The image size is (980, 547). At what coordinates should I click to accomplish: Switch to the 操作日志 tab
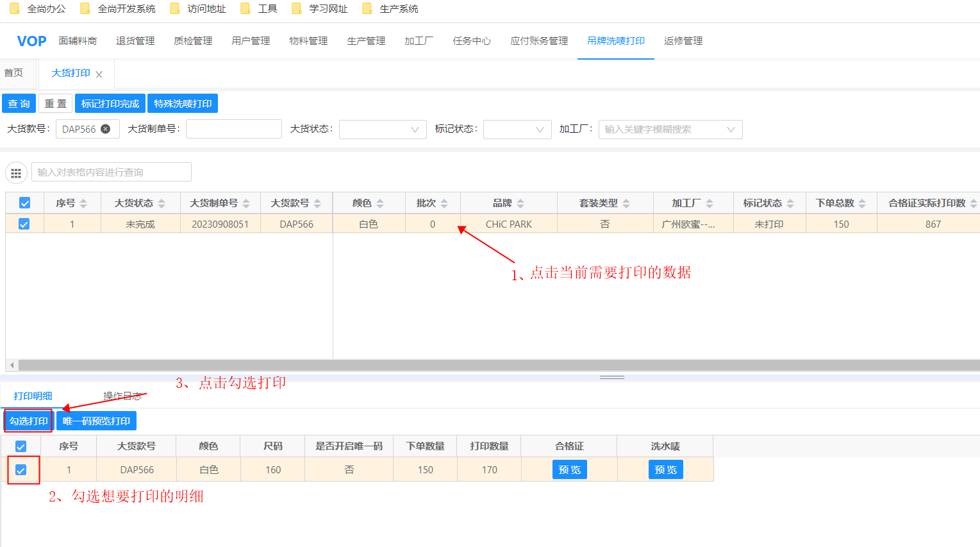click(x=122, y=396)
